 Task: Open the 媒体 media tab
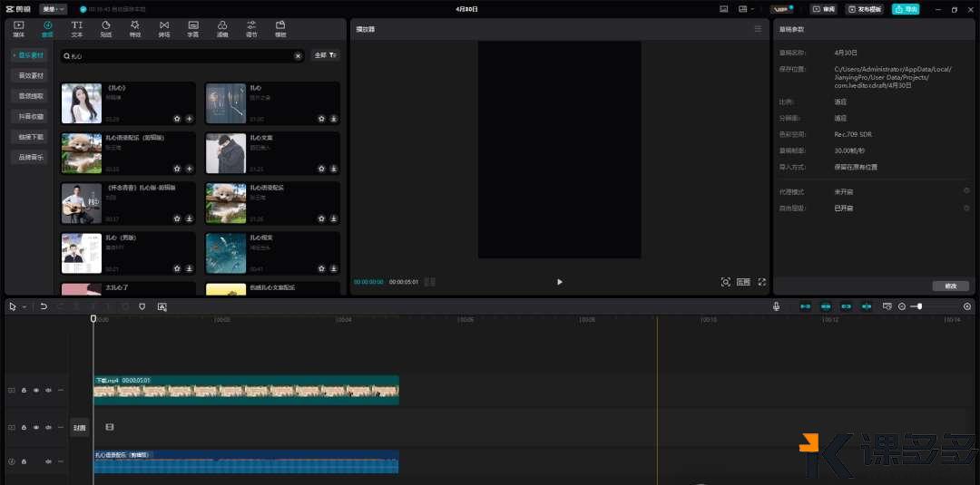tap(19, 29)
